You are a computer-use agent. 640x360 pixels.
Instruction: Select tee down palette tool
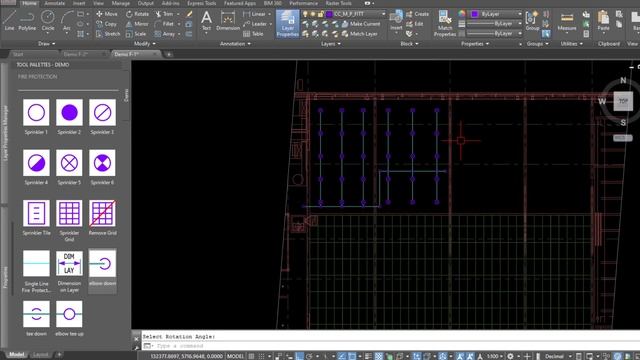pos(36,318)
